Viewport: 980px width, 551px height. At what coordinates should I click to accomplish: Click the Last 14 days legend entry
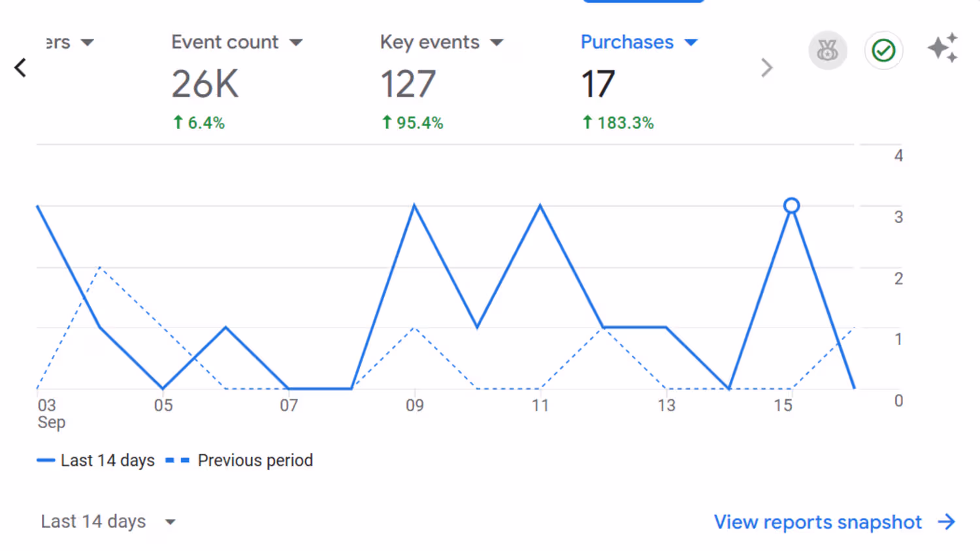click(x=96, y=460)
